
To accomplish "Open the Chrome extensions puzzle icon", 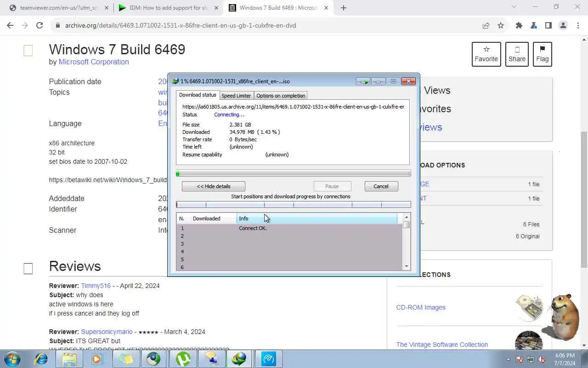I will click(x=519, y=26).
